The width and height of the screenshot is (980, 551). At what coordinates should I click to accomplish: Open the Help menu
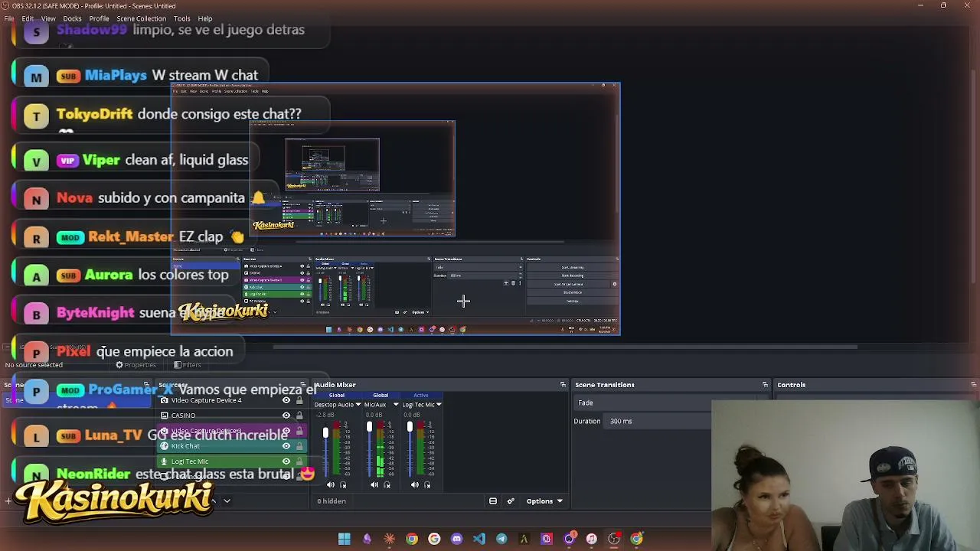click(205, 18)
